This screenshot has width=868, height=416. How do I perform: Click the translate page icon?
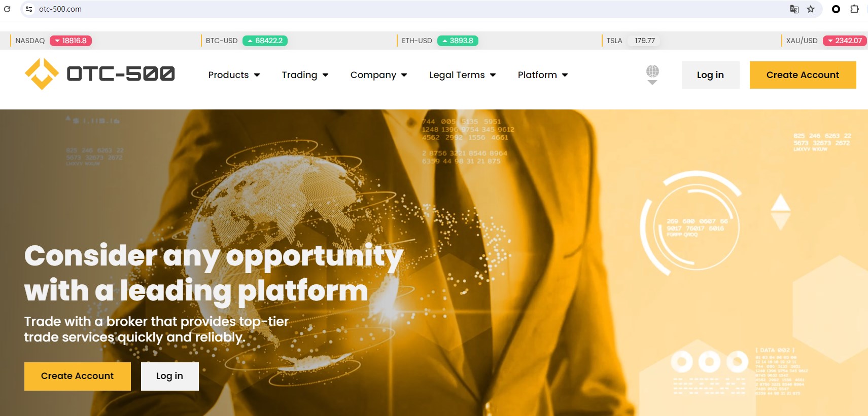(794, 9)
